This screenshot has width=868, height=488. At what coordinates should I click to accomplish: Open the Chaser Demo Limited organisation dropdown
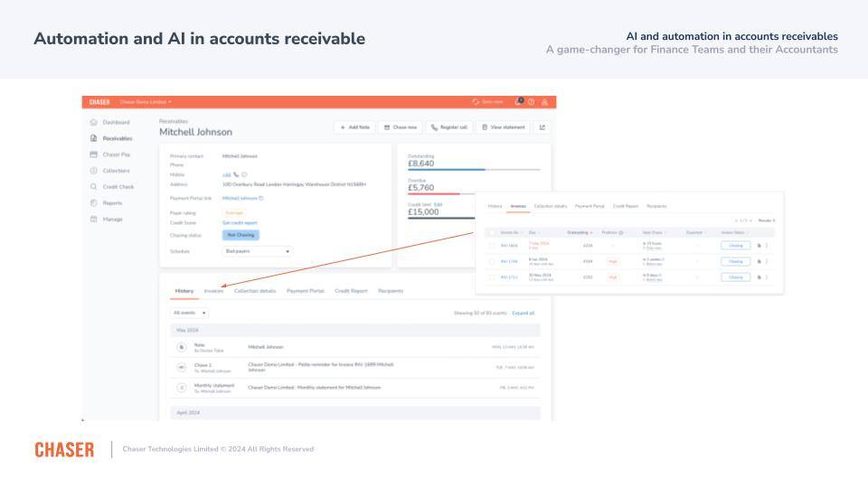146,102
